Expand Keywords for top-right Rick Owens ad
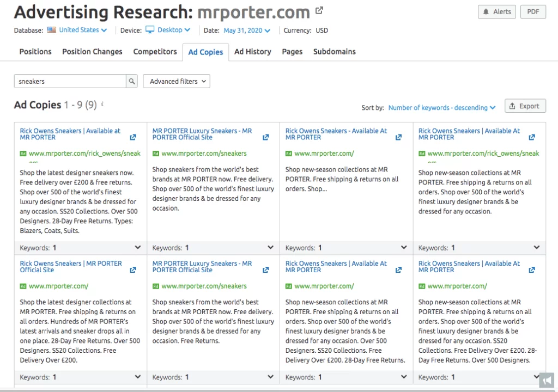This screenshot has width=558, height=392. pos(537,248)
